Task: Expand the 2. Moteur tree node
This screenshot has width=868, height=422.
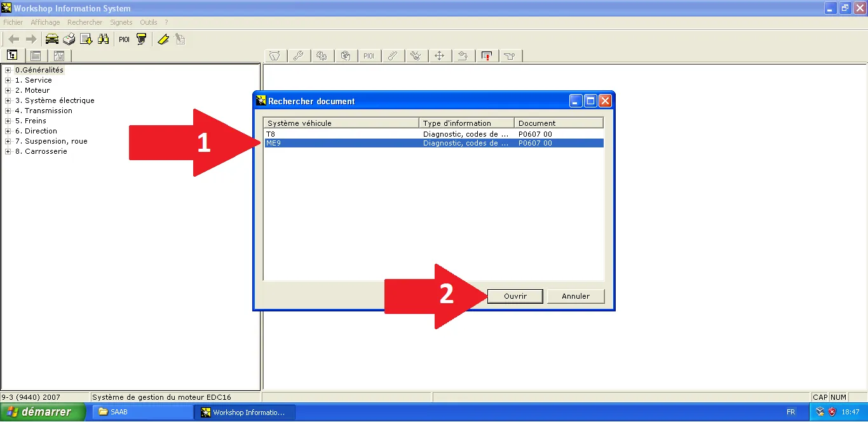Action: pos(8,90)
